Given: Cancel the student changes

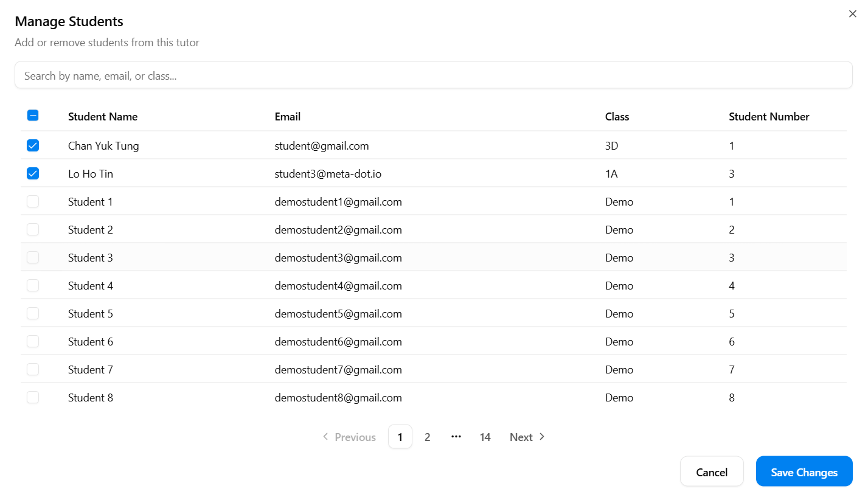Looking at the screenshot, I should (711, 472).
